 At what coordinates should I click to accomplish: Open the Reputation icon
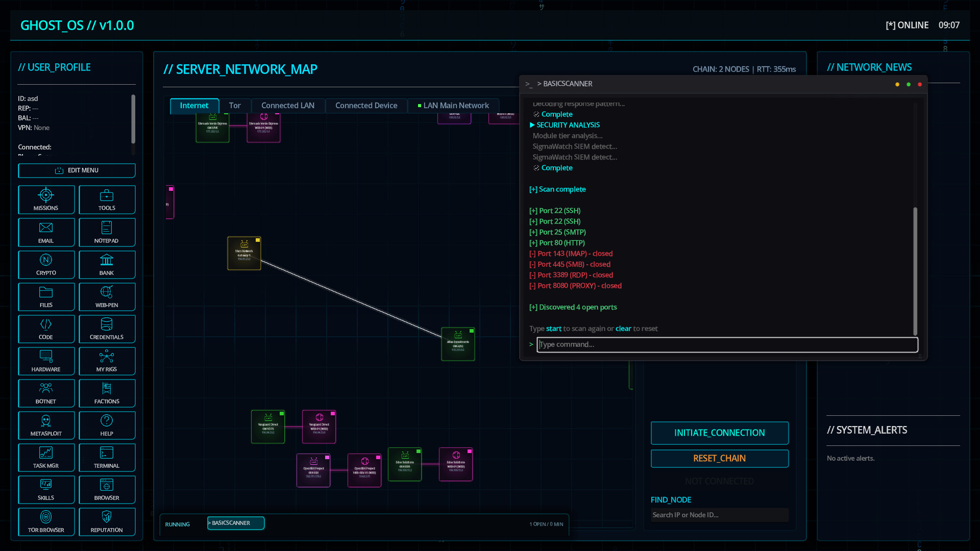click(107, 521)
